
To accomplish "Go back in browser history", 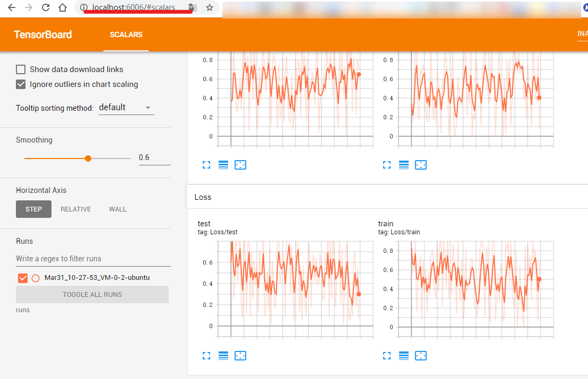I will click(12, 7).
